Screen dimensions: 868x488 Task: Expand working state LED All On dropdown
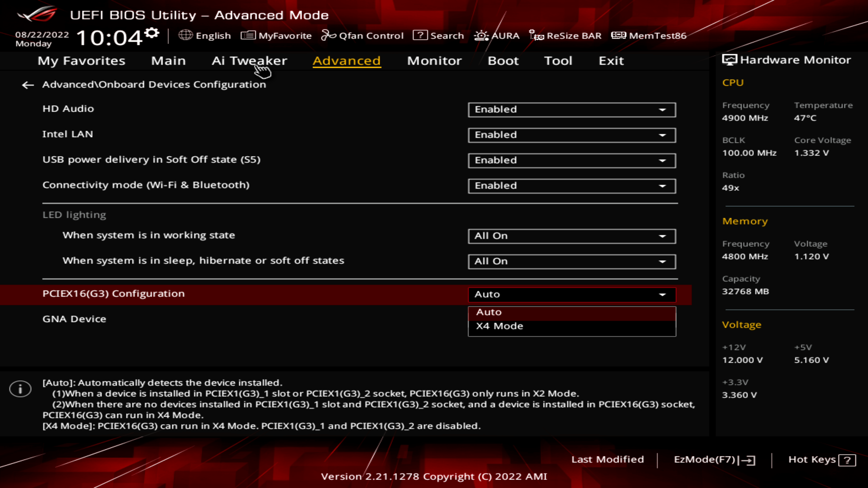click(571, 236)
